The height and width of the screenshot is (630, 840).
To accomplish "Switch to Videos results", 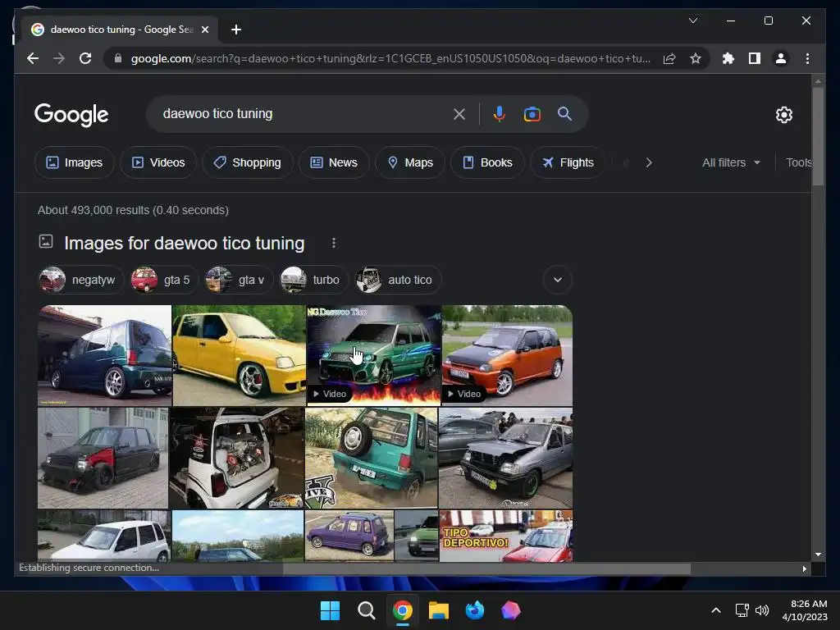I will coord(158,162).
